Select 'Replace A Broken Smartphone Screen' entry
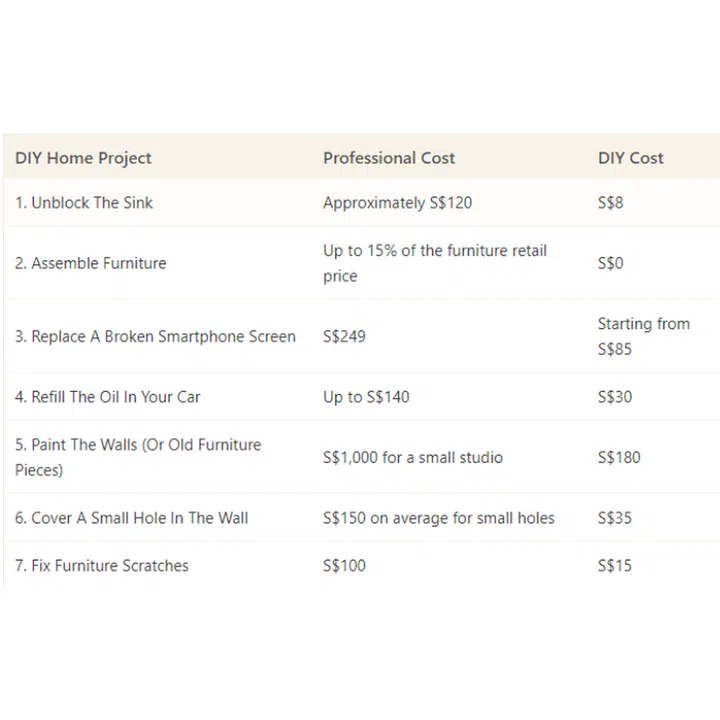 point(155,336)
